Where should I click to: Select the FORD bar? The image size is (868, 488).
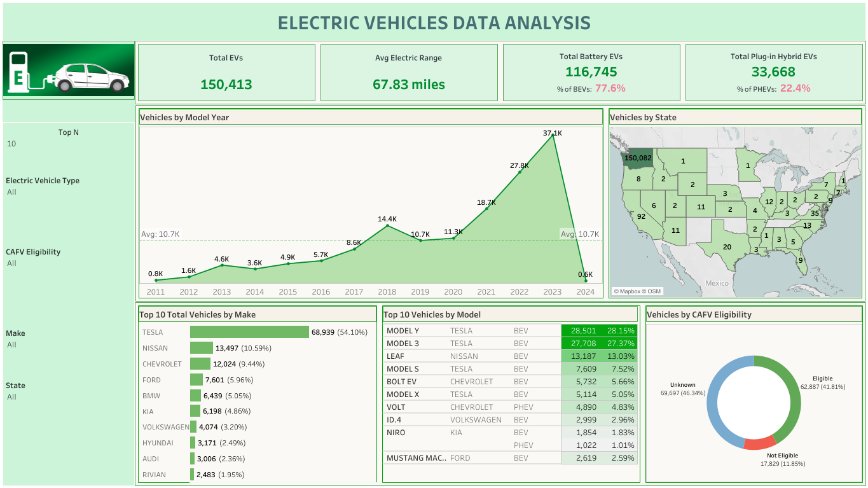point(196,380)
